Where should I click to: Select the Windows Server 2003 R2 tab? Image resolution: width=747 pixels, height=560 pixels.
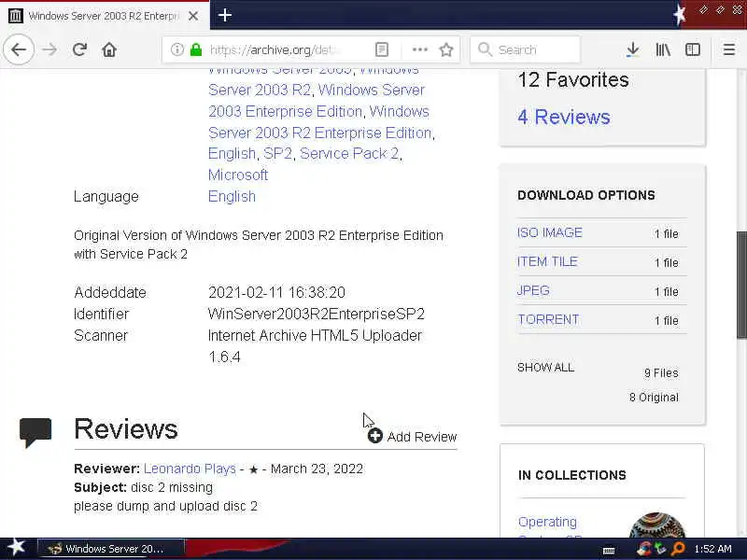105,16
